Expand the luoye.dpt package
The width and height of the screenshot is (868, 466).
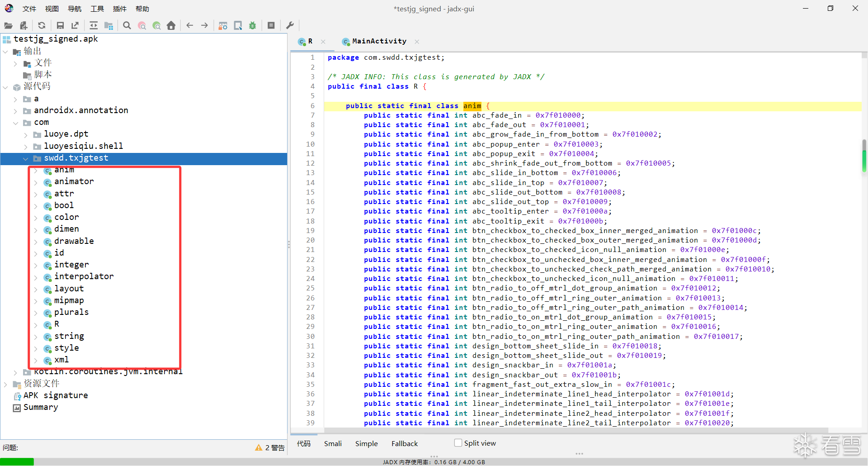coord(25,135)
